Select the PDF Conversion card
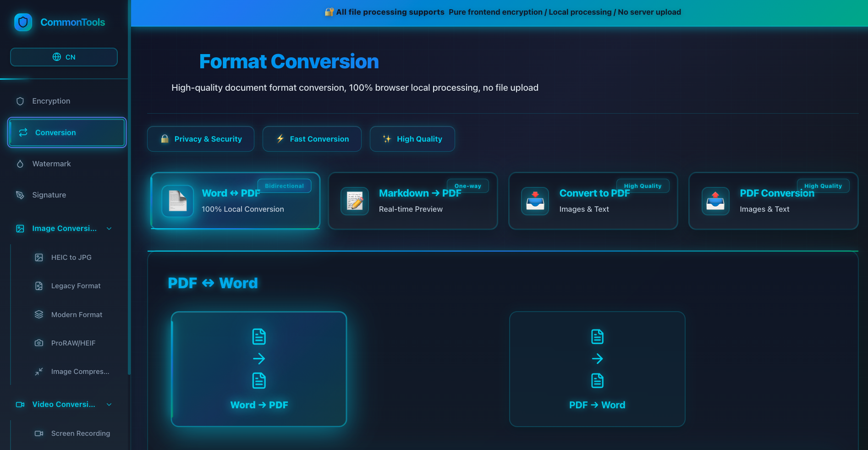Image resolution: width=868 pixels, height=450 pixels. click(x=773, y=201)
